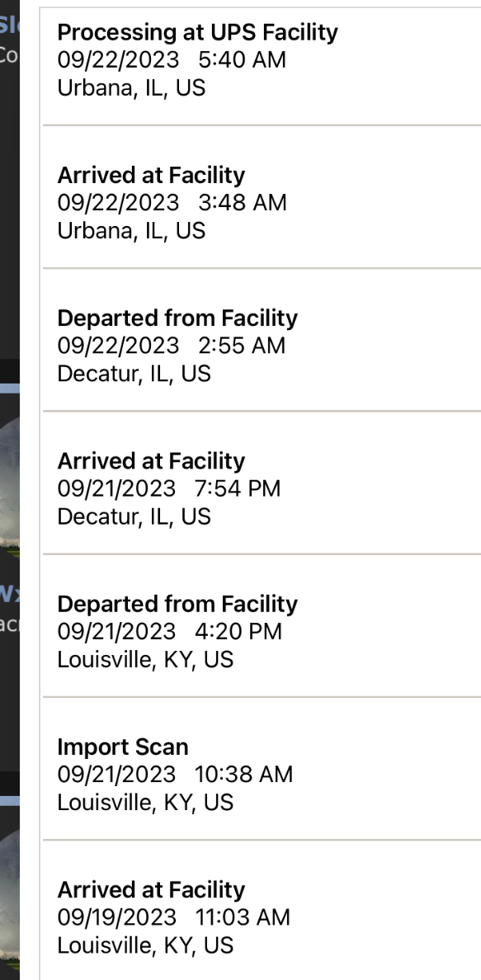Viewport: 481px width, 980px height.
Task: Click Louisville, KY, US under Import Scan
Action: click(145, 803)
